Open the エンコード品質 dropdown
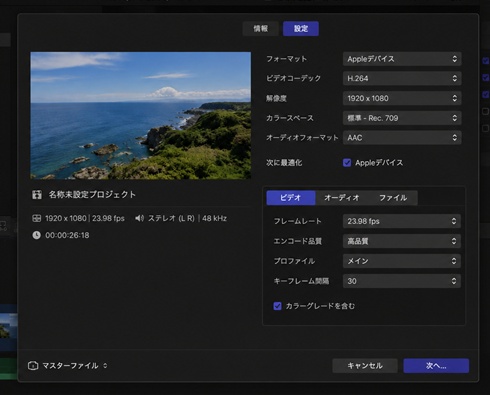The height and width of the screenshot is (395, 490). pos(402,241)
